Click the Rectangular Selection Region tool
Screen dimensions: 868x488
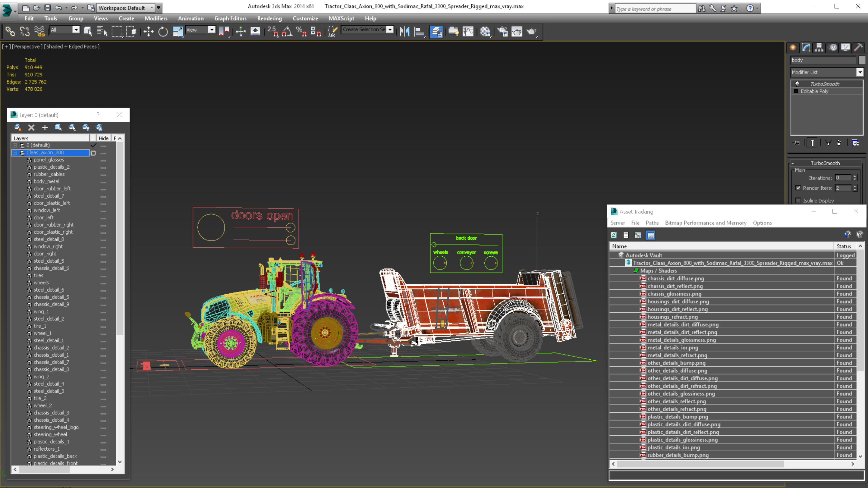coord(117,32)
